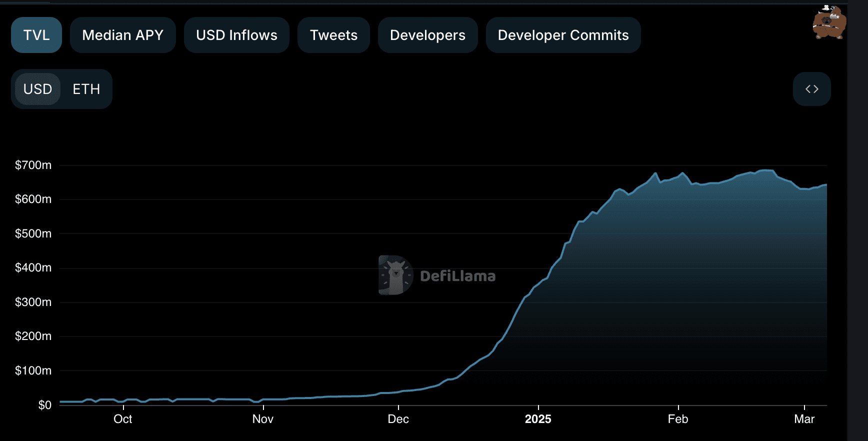Click the Mar label on x-axis
Image resolution: width=868 pixels, height=441 pixels.
804,419
